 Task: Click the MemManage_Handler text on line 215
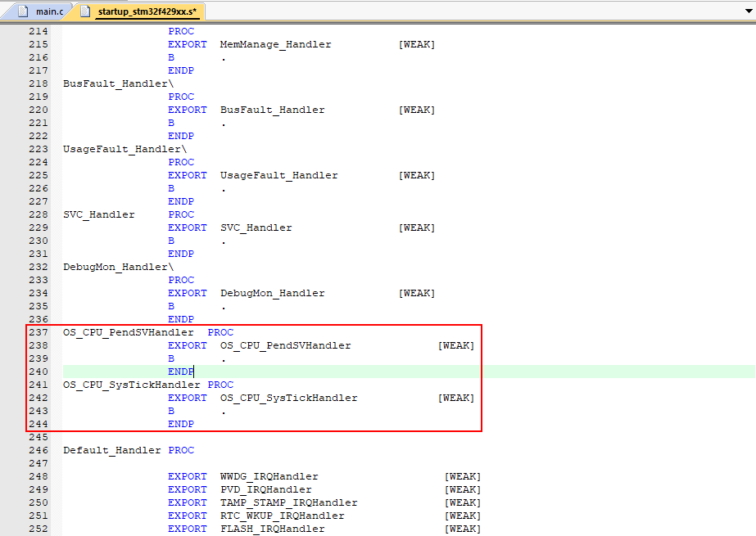coord(276,44)
